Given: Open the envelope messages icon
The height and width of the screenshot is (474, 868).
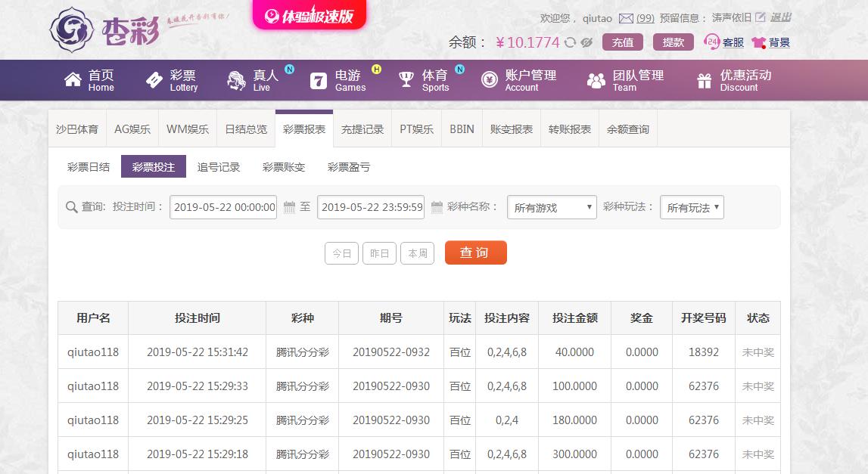Looking at the screenshot, I should tap(626, 18).
